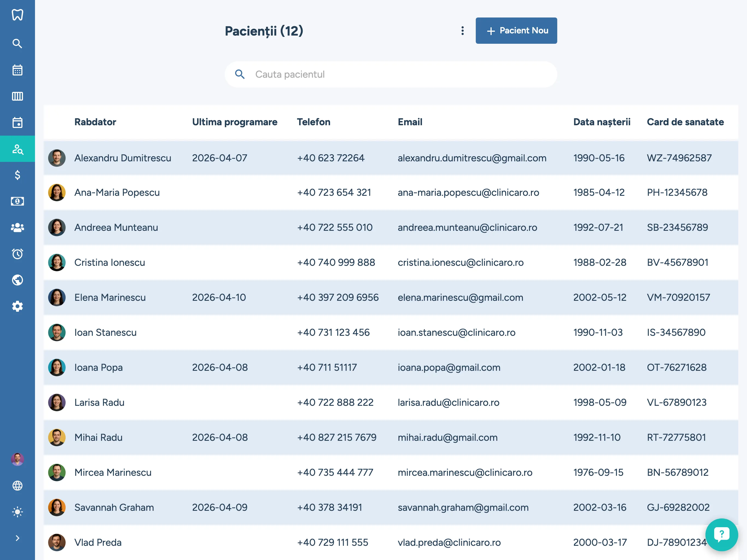Screen dimensions: 747x560
Task: Click the globe language icon
Action: (x=17, y=486)
